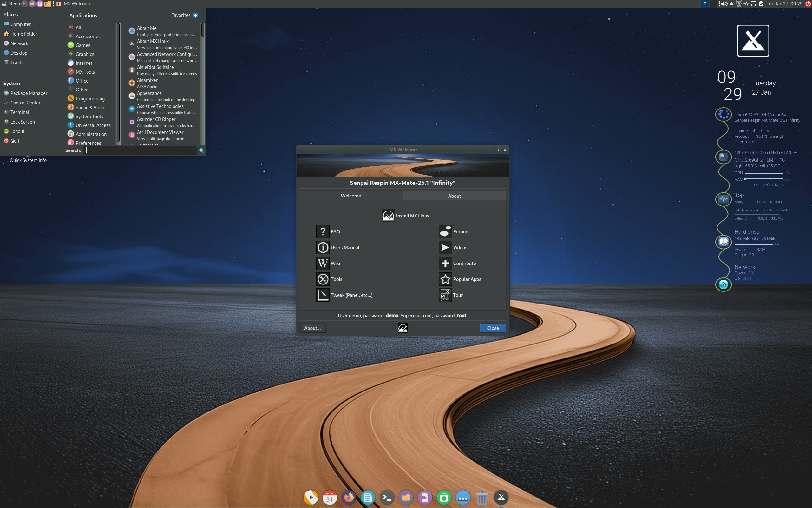Image resolution: width=812 pixels, height=508 pixels.
Task: Open Control Center under System
Action: [x=22, y=103]
